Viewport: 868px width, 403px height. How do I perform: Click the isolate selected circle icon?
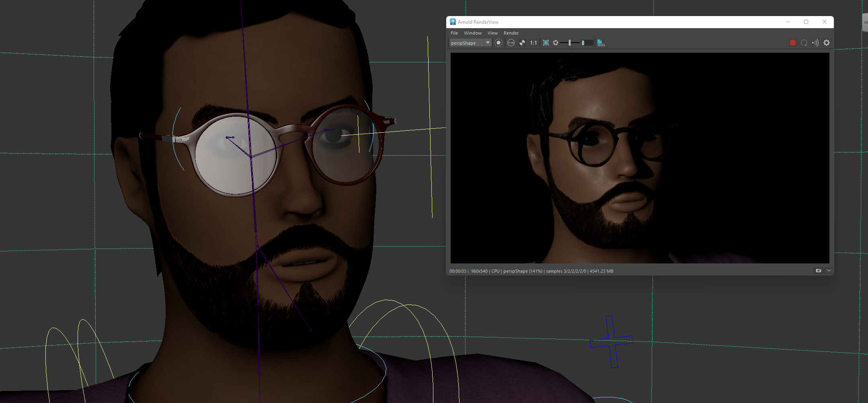click(x=499, y=43)
